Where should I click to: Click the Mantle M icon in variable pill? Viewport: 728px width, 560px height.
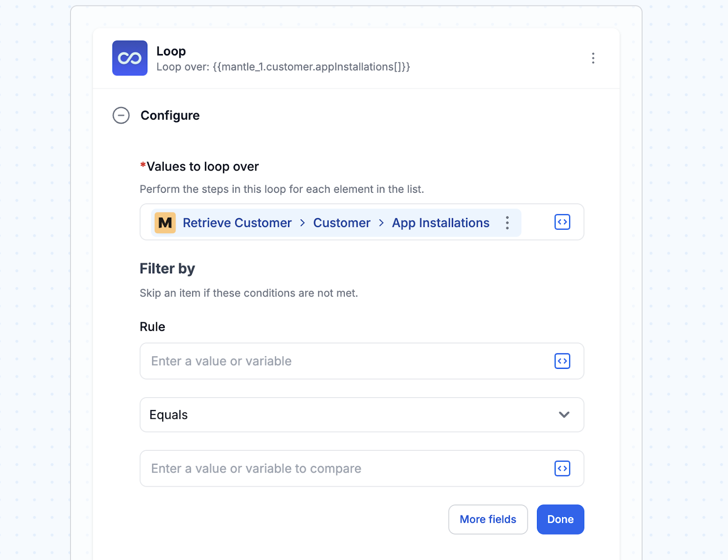coord(165,223)
